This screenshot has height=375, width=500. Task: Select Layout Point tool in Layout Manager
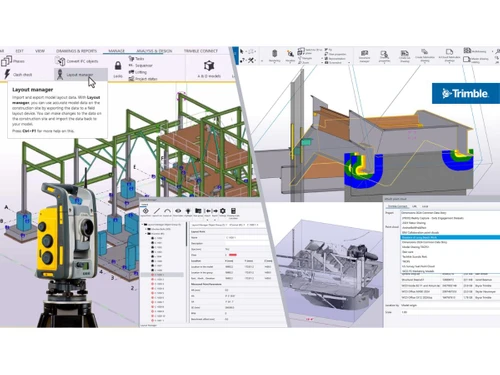146,211
